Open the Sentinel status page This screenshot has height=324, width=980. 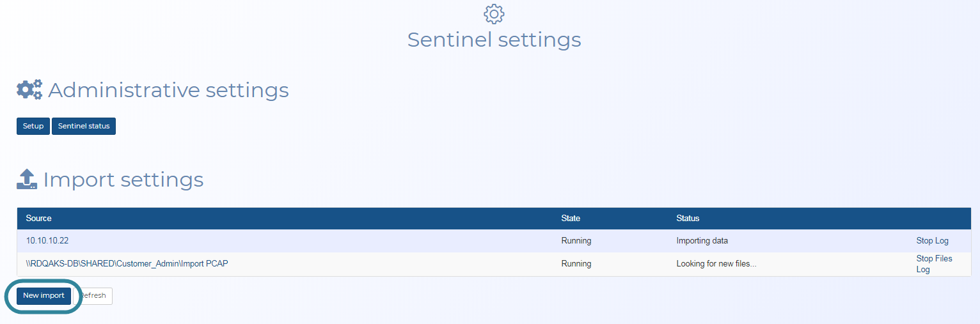(84, 127)
